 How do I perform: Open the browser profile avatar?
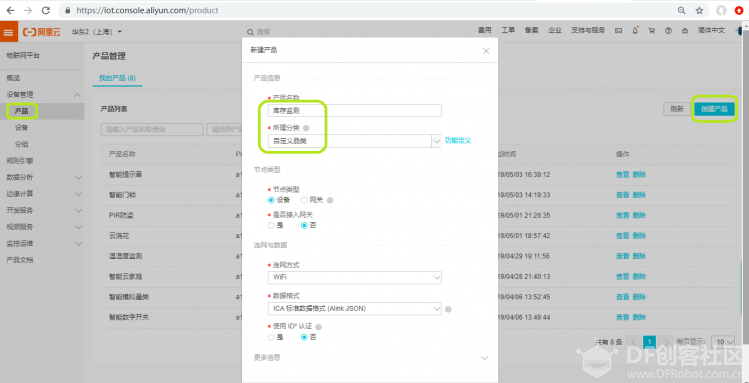[x=721, y=10]
